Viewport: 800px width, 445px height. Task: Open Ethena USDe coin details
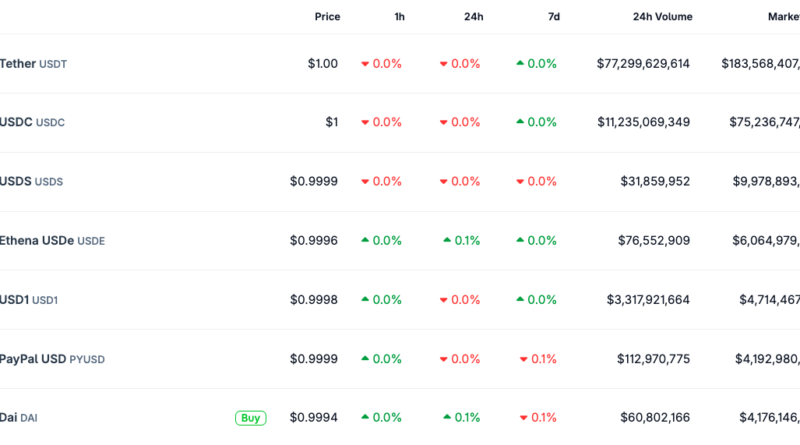pyautogui.click(x=52, y=241)
